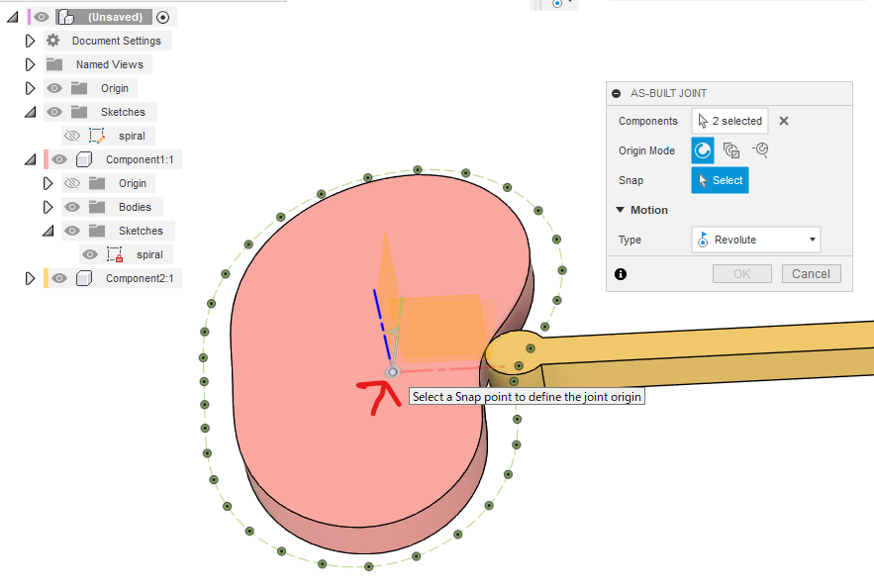Show the hidden top-level spiral sketch
Screen dimensions: 874x588
pyautogui.click(x=71, y=136)
